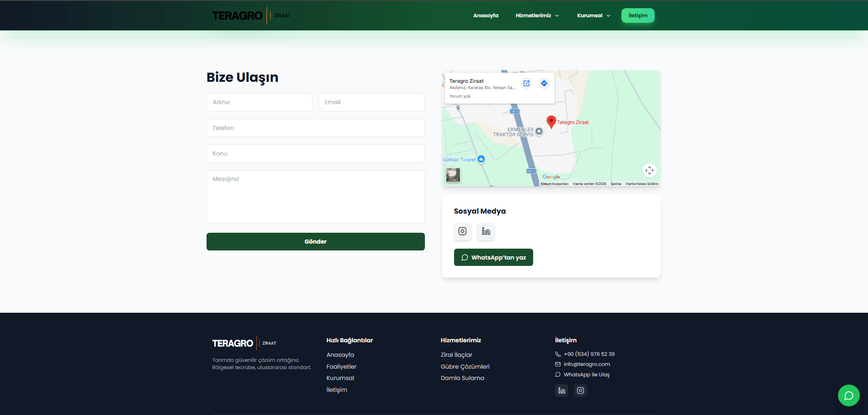This screenshot has height=415, width=868.
Task: Open the footer İletişim quick link
Action: 337,390
